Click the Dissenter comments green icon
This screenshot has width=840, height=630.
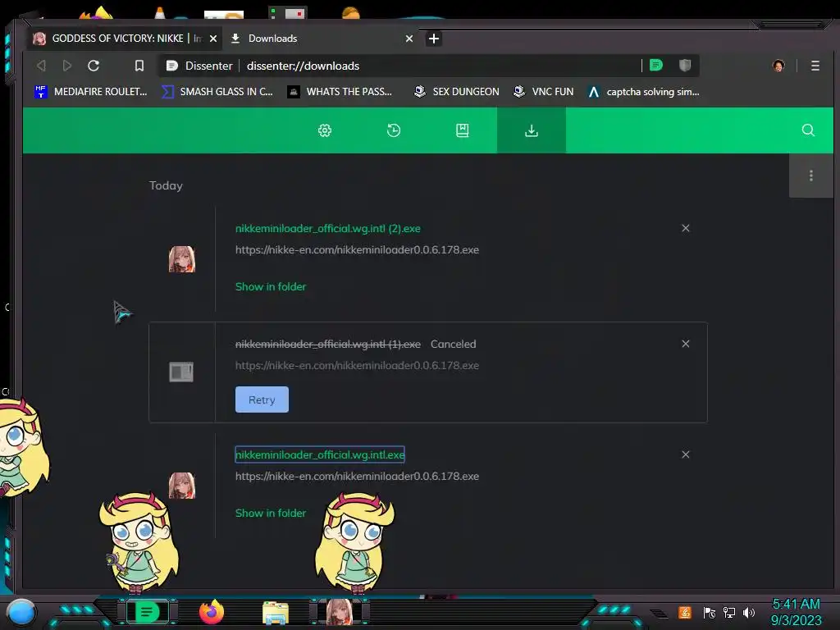pyautogui.click(x=656, y=66)
